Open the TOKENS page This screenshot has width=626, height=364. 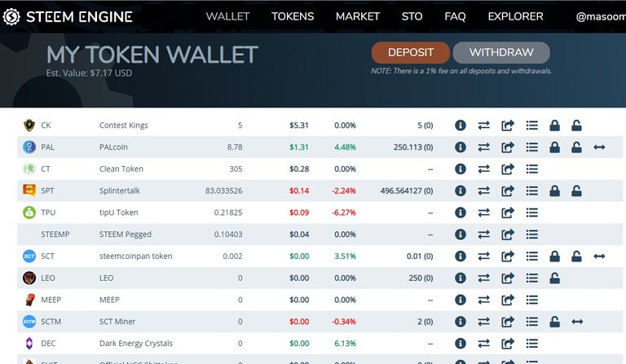point(293,16)
